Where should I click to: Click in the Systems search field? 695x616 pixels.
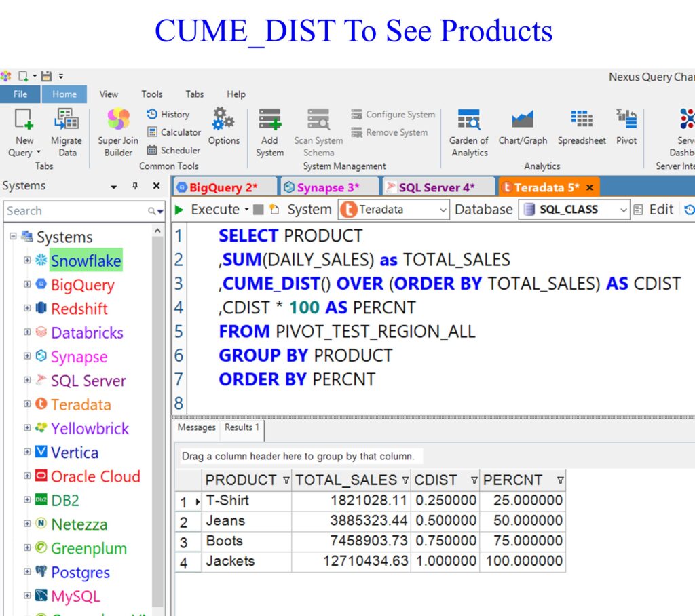pos(75,211)
